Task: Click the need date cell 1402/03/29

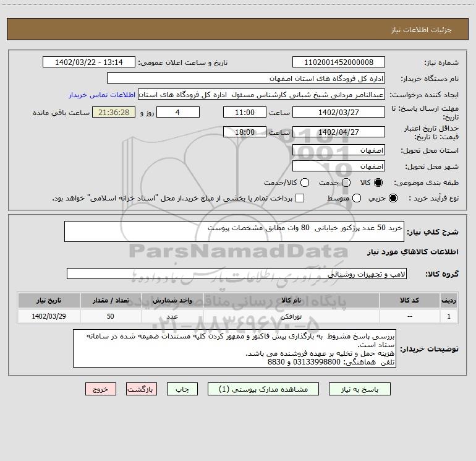Action: 49,316
